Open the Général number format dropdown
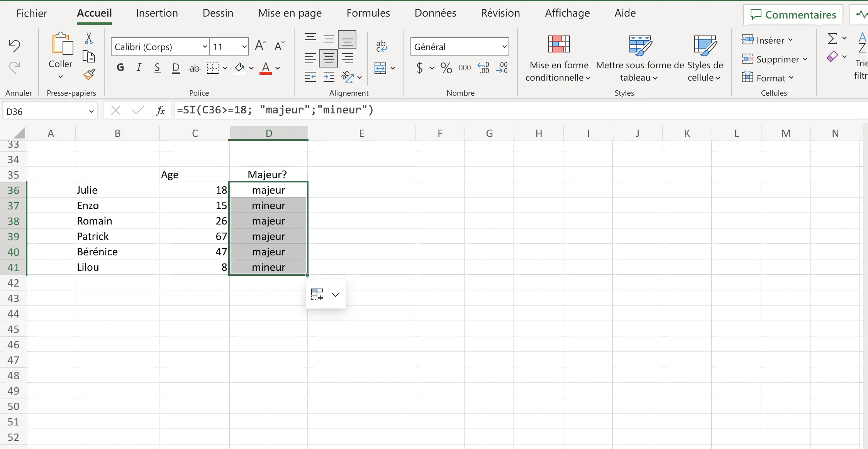The height and width of the screenshot is (449, 868). (503, 46)
